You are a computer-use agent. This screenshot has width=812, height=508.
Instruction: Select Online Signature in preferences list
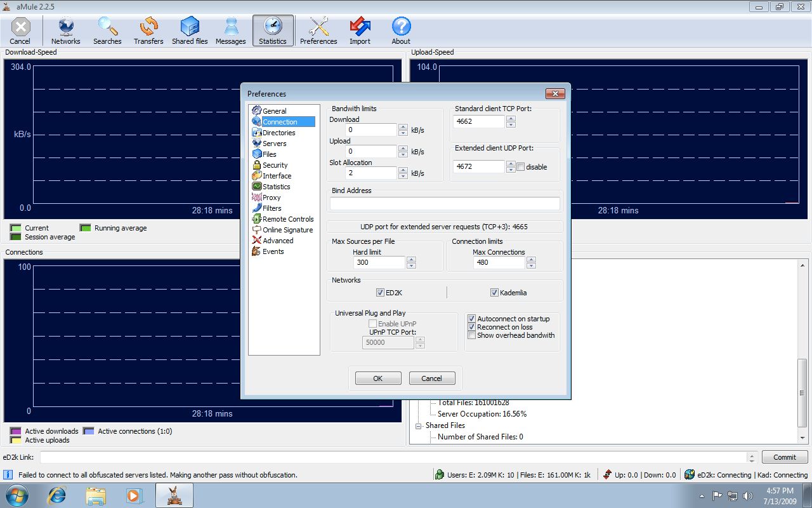pos(283,230)
